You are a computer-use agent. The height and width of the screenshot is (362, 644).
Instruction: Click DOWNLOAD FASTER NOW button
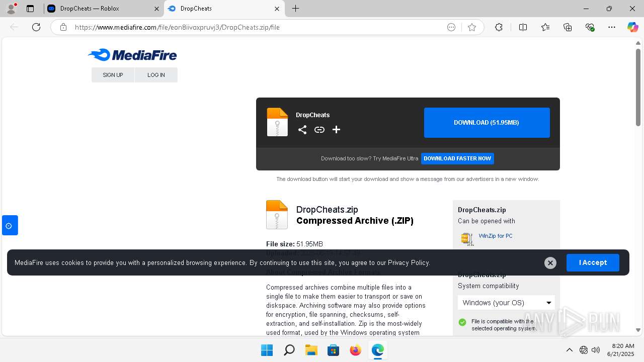(x=457, y=158)
